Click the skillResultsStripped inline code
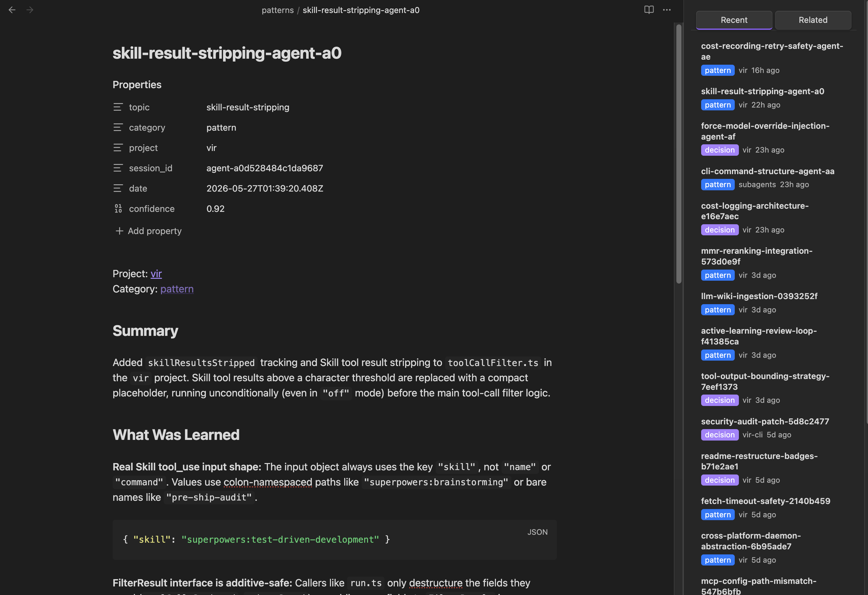The height and width of the screenshot is (595, 868). pyautogui.click(x=201, y=363)
